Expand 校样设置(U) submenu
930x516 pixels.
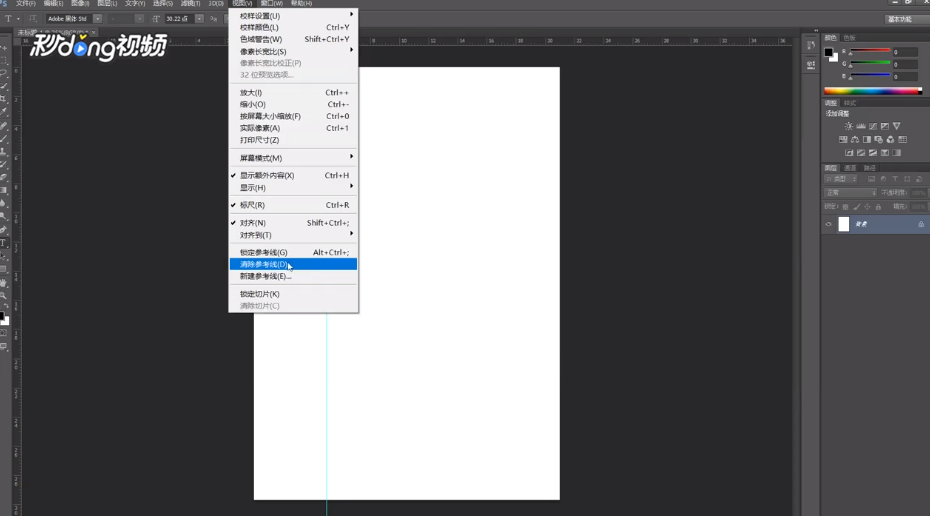point(293,15)
